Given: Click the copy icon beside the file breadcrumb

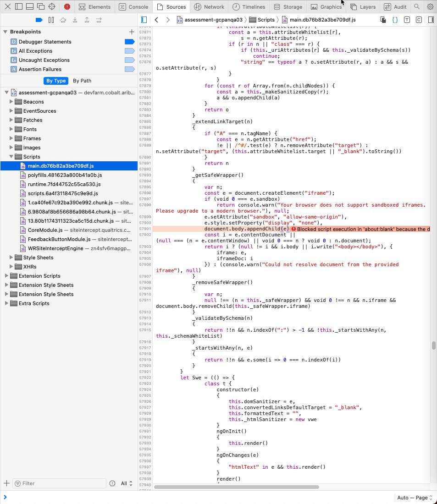Looking at the screenshot, I should point(383,20).
